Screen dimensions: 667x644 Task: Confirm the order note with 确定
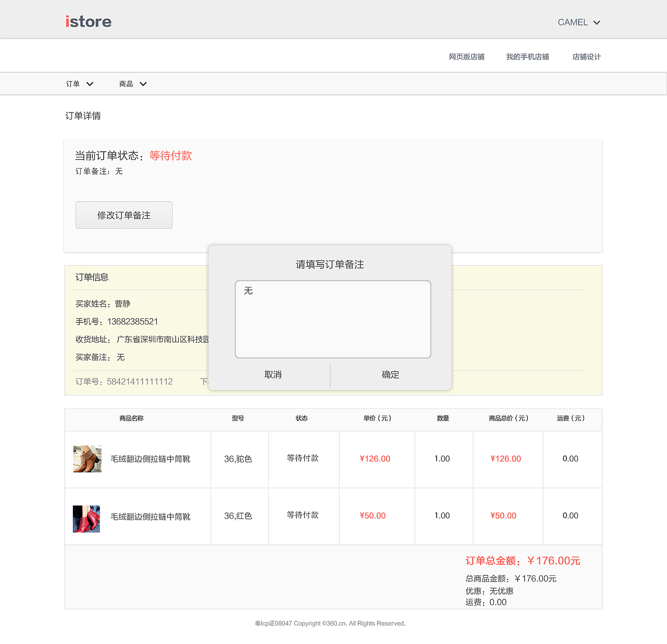[x=390, y=375]
